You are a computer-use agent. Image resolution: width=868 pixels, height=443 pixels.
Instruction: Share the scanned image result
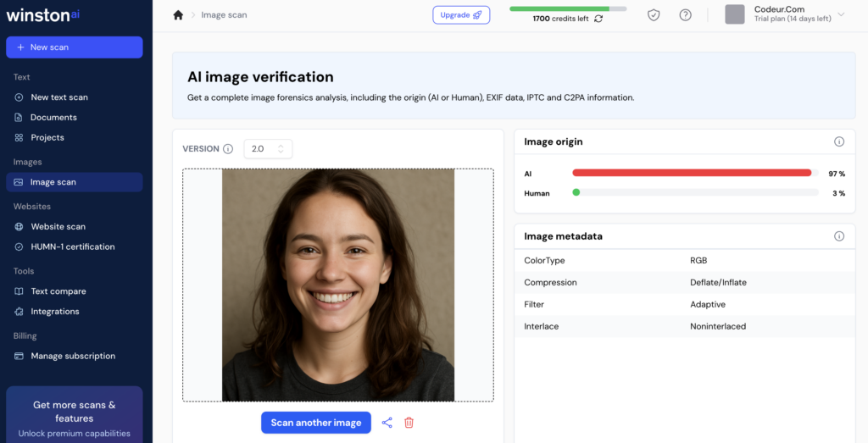click(387, 423)
